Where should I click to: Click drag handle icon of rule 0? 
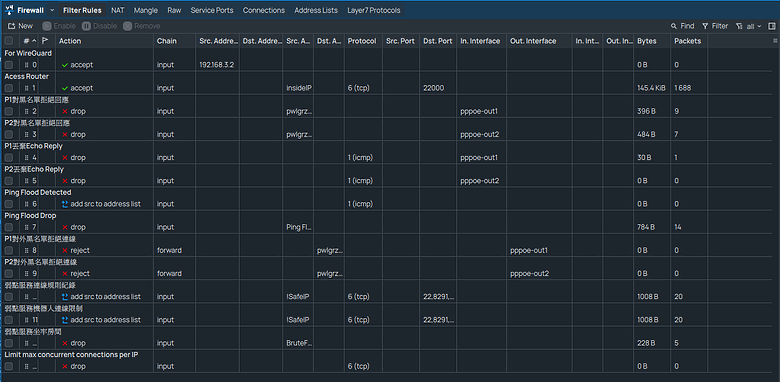27,65
